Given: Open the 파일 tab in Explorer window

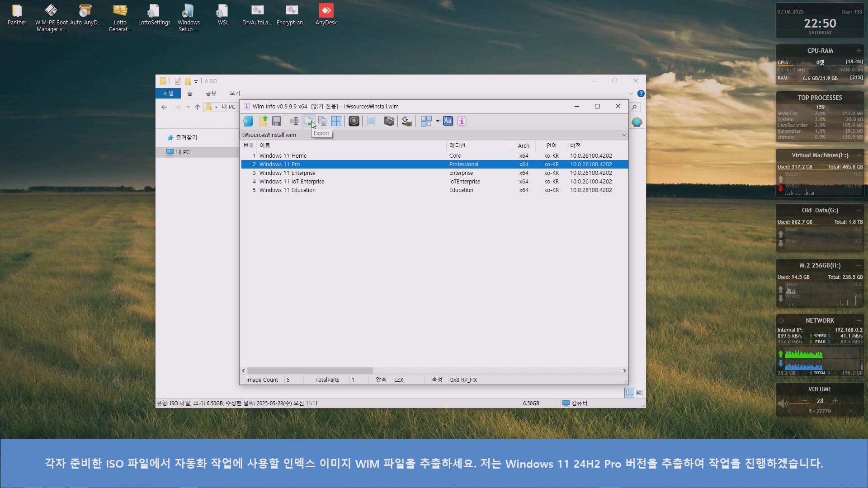Looking at the screenshot, I should click(168, 93).
